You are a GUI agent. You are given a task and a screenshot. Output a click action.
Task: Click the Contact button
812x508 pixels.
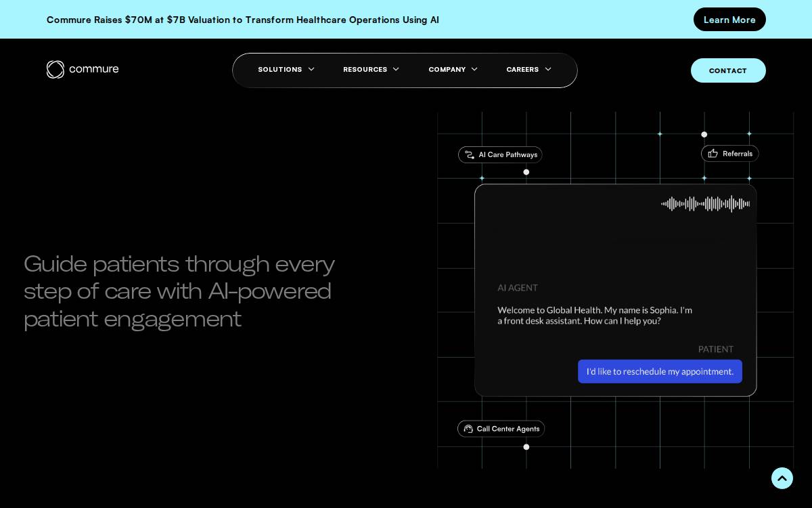[728, 70]
